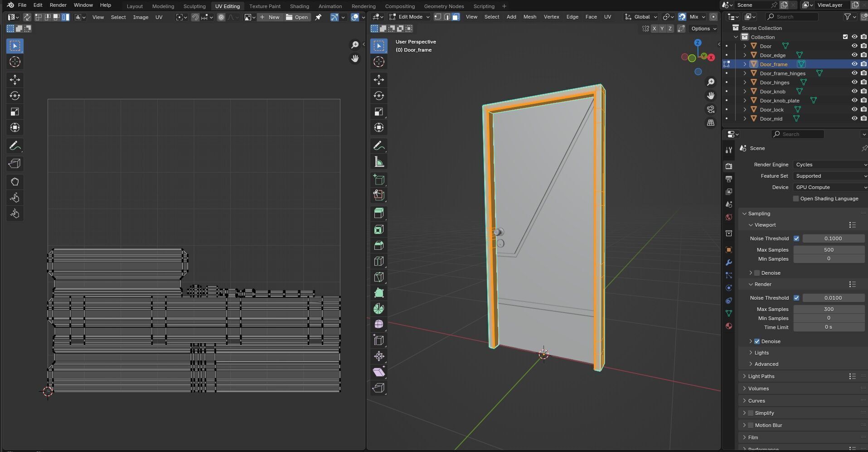Viewport: 868px width, 452px height.
Task: Open the Device dropdown set to GPU Compute
Action: click(x=830, y=187)
